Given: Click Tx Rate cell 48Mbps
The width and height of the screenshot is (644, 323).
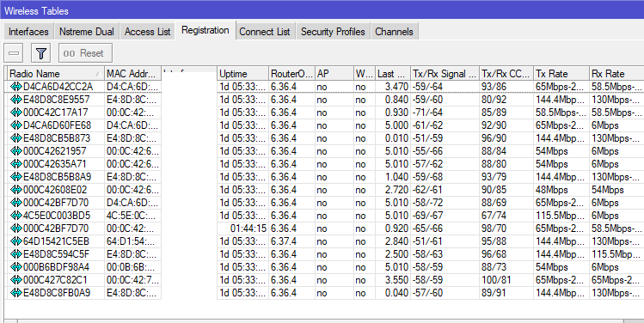Looking at the screenshot, I should pos(552,190).
